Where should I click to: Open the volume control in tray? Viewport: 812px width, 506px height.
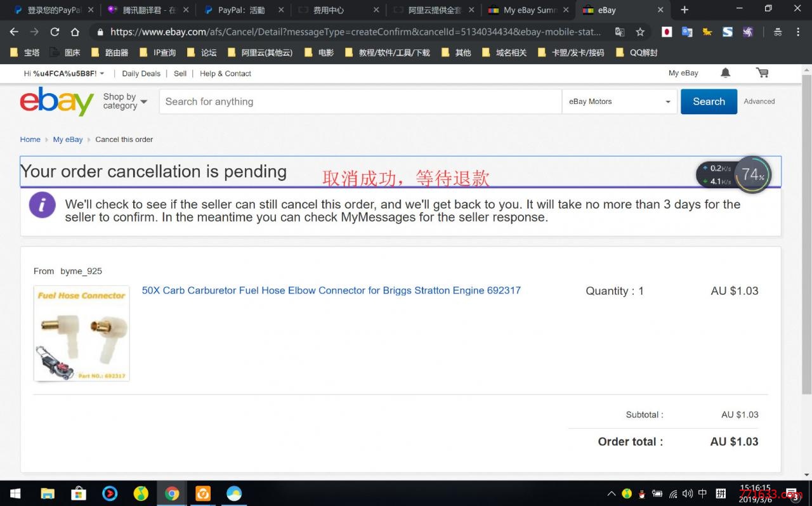coord(688,493)
